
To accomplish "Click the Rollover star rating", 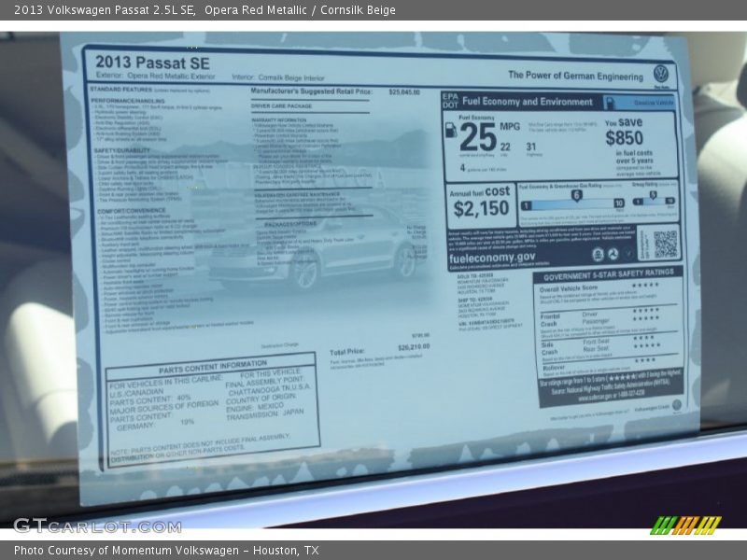I will point(644,360).
